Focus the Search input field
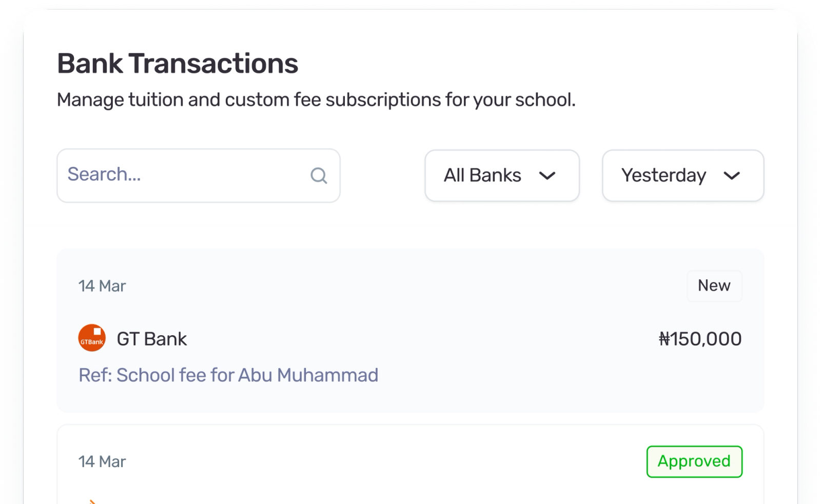This screenshot has height=504, width=821. (x=199, y=176)
